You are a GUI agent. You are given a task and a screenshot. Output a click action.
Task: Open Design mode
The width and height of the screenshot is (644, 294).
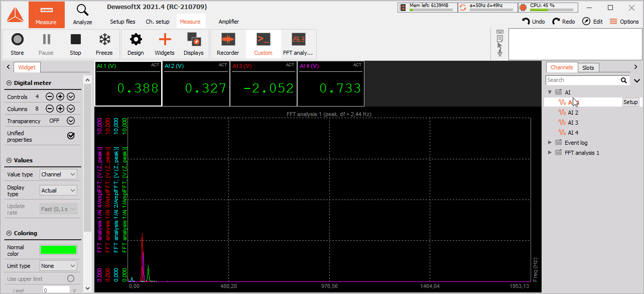[x=136, y=44]
